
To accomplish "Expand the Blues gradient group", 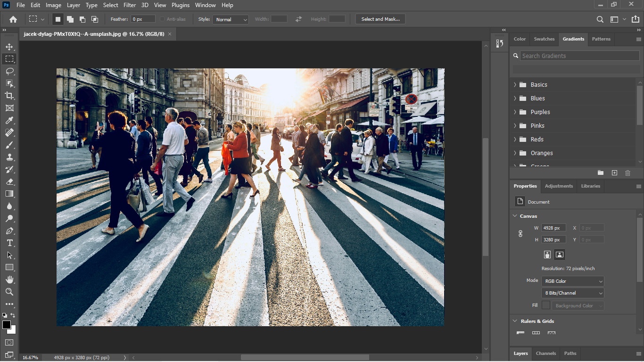I will 514,98.
